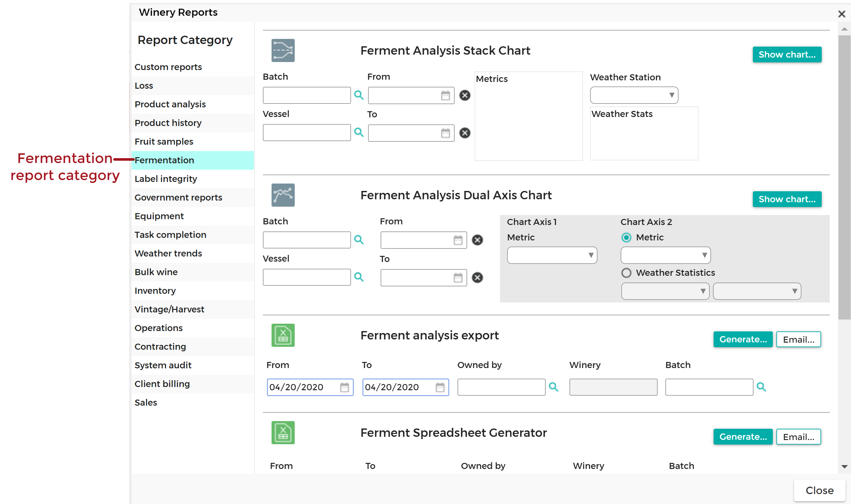
Task: Click the Ferment Analysis Dual Axis Chart icon
Action: tap(283, 195)
